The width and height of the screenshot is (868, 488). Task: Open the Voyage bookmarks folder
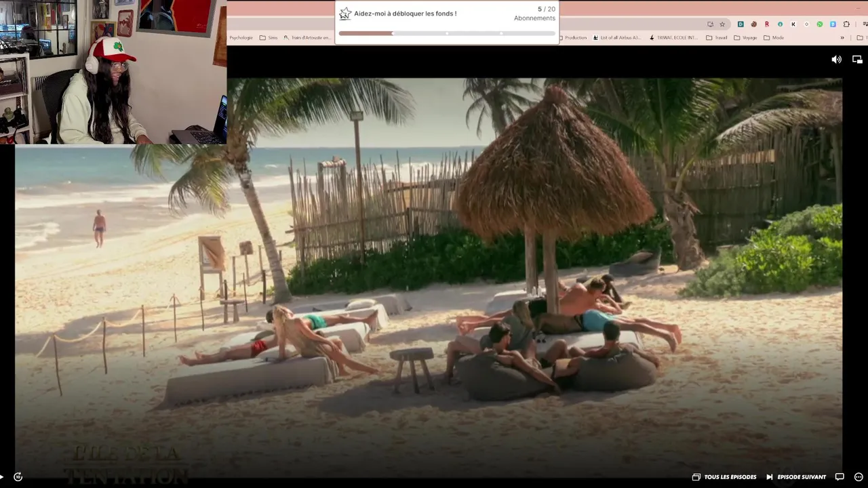tap(745, 38)
